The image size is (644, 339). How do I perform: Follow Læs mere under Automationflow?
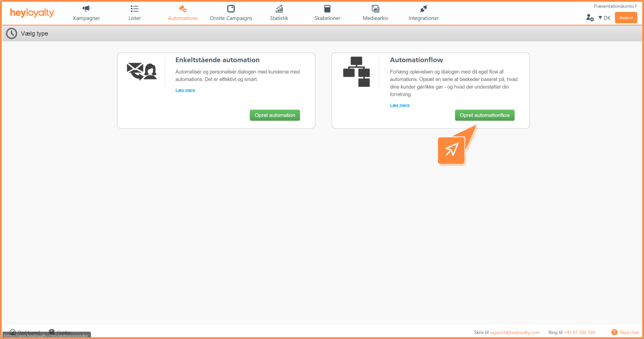click(x=399, y=105)
